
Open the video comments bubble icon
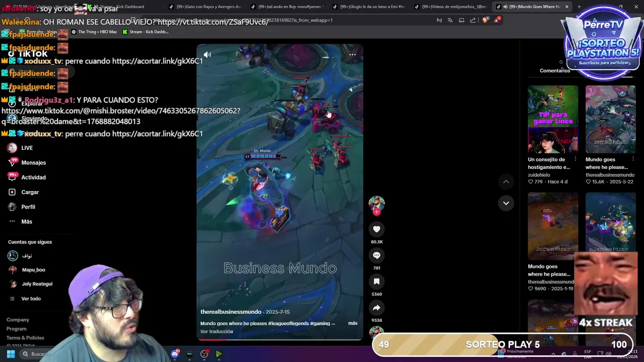pos(376,255)
